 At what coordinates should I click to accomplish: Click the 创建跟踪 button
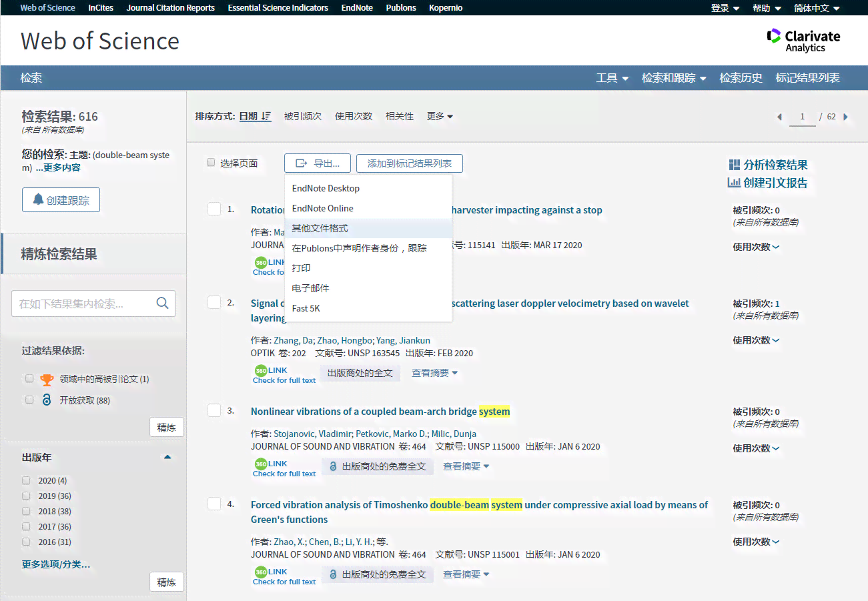(61, 199)
